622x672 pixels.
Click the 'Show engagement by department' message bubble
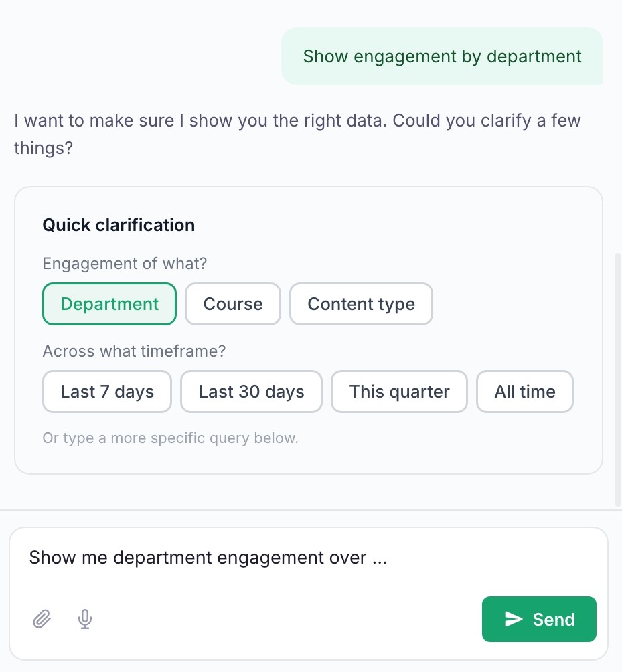442,56
